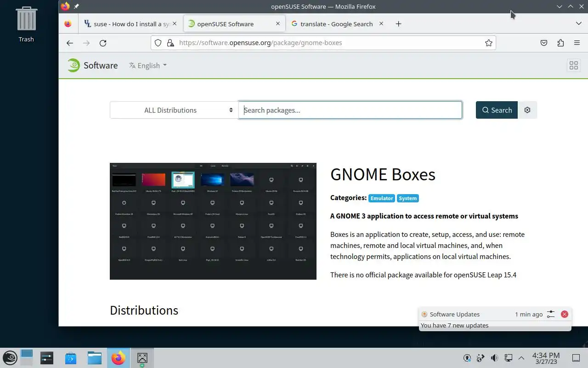Expand the English language dropdown
588x368 pixels.
[148, 65]
